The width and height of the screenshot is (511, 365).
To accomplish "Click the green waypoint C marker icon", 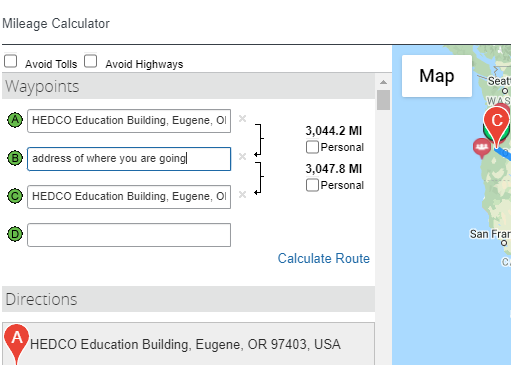I will (15, 196).
